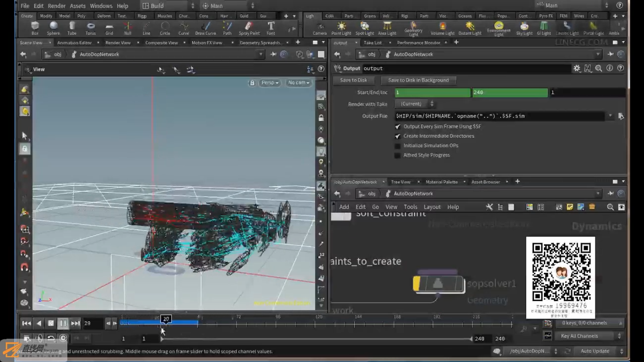Viewport: 644px width, 362px height.
Task: Select the Box shelf tool
Action: [35, 28]
